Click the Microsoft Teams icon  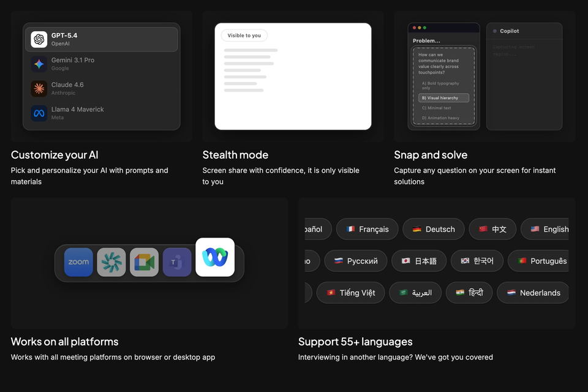pos(177,262)
